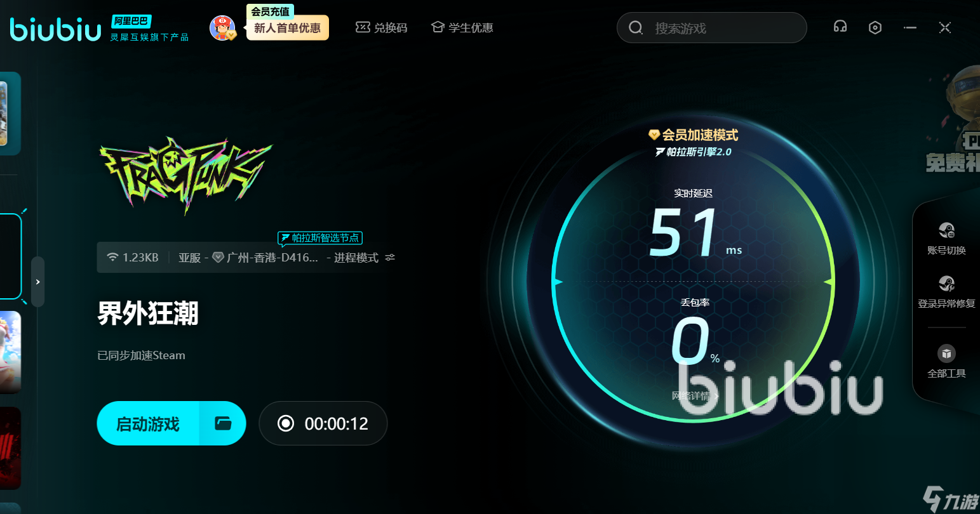This screenshot has height=514, width=980.
Task: Click the headset customer support icon
Action: 840,27
